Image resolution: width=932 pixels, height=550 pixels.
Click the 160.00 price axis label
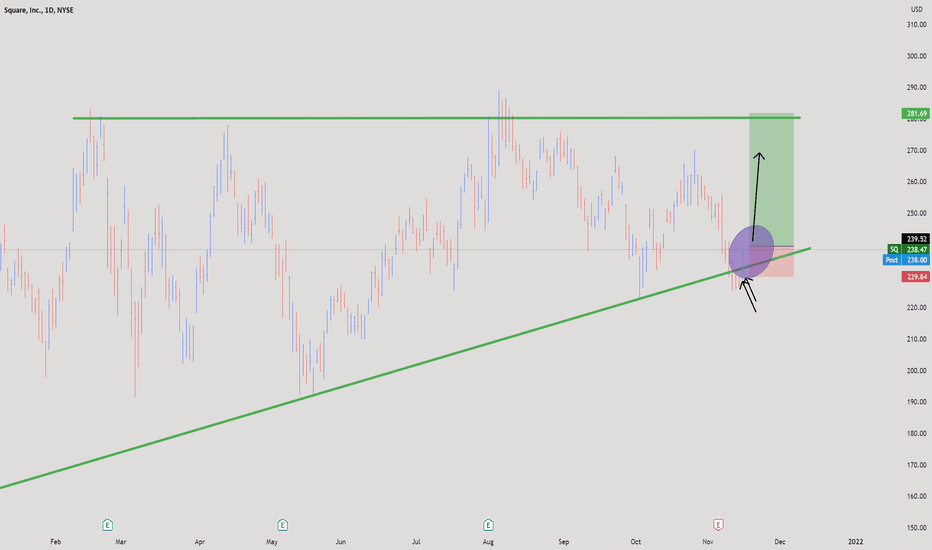(x=917, y=496)
